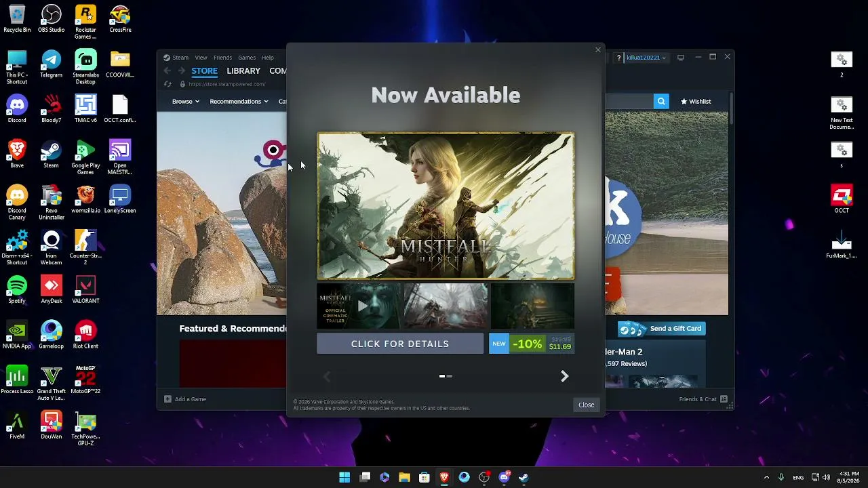Select the Telegram desktop icon
This screenshot has width=868, height=488.
pos(52,64)
